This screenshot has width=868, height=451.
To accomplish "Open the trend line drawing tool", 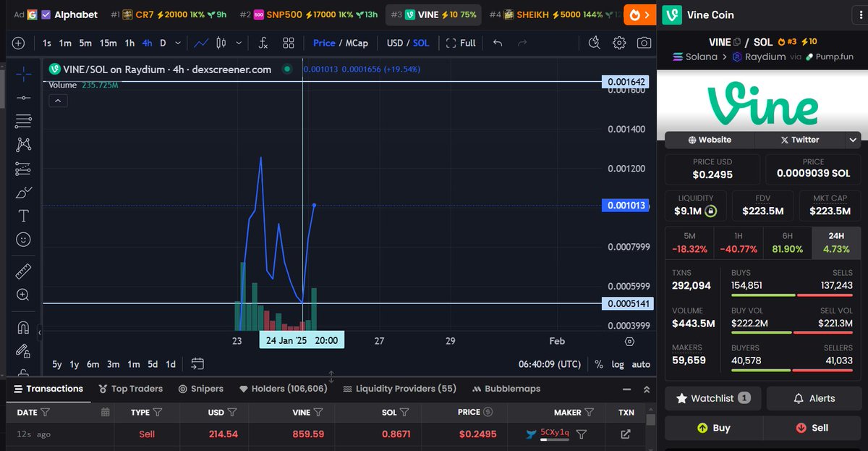I will click(x=22, y=98).
